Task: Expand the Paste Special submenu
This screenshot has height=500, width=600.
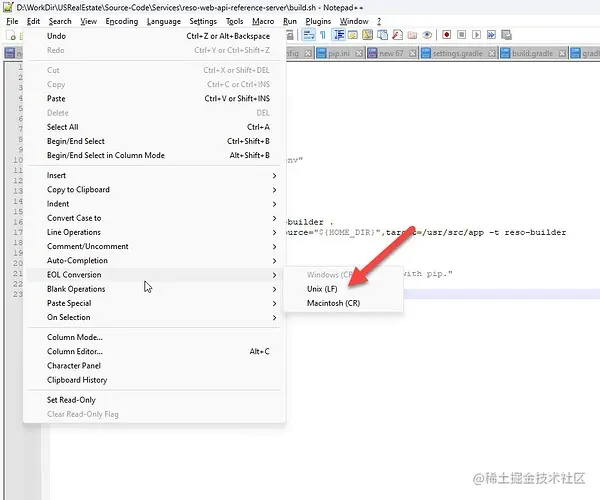Action: click(155, 303)
